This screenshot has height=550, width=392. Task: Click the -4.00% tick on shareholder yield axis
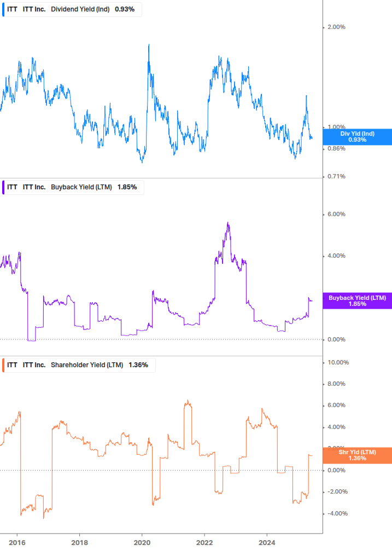337,513
